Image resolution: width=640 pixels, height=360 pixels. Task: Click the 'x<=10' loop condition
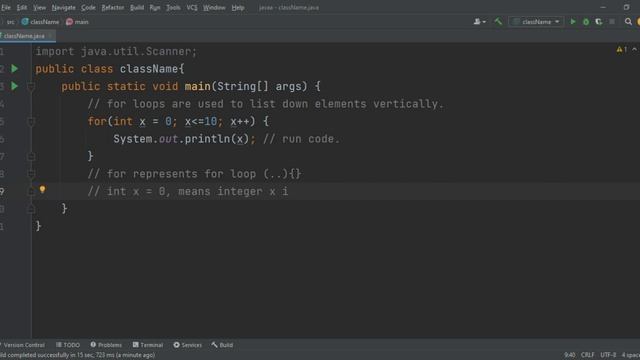pos(201,122)
